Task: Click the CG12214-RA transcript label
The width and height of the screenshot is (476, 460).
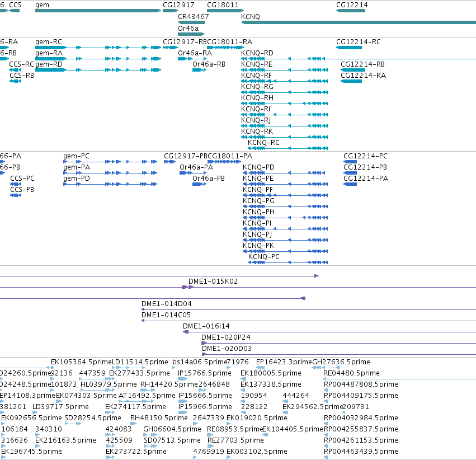Action: [364, 76]
